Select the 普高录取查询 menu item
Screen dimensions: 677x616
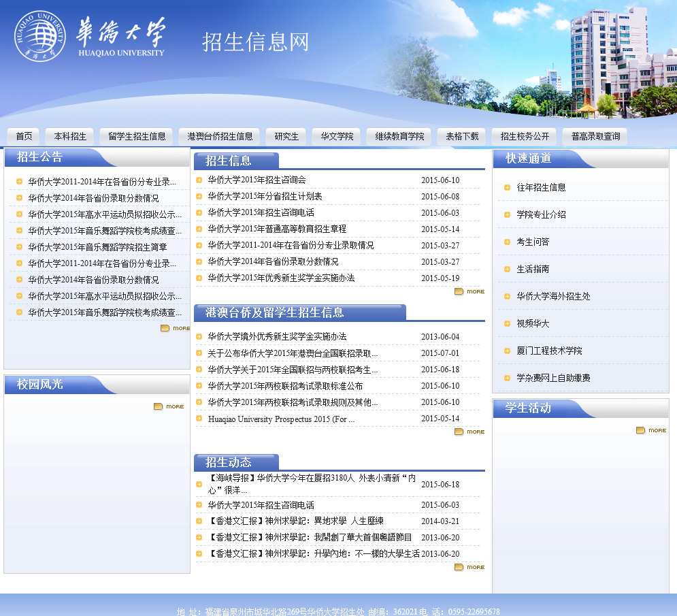(595, 137)
